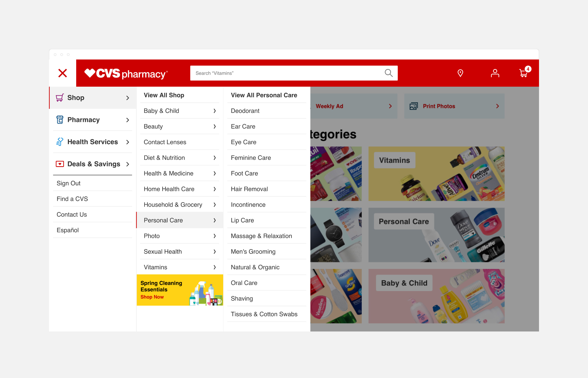Expand the Home Health Care submenu arrow

coord(214,189)
